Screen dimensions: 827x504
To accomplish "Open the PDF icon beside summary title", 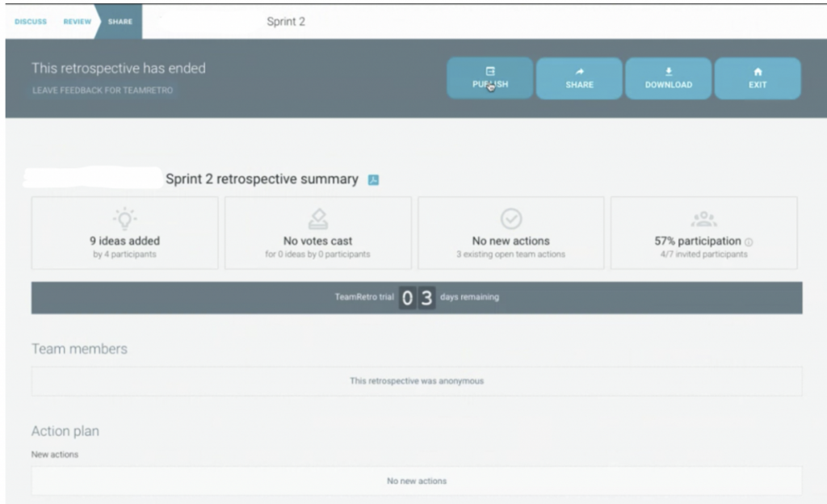I will (373, 180).
